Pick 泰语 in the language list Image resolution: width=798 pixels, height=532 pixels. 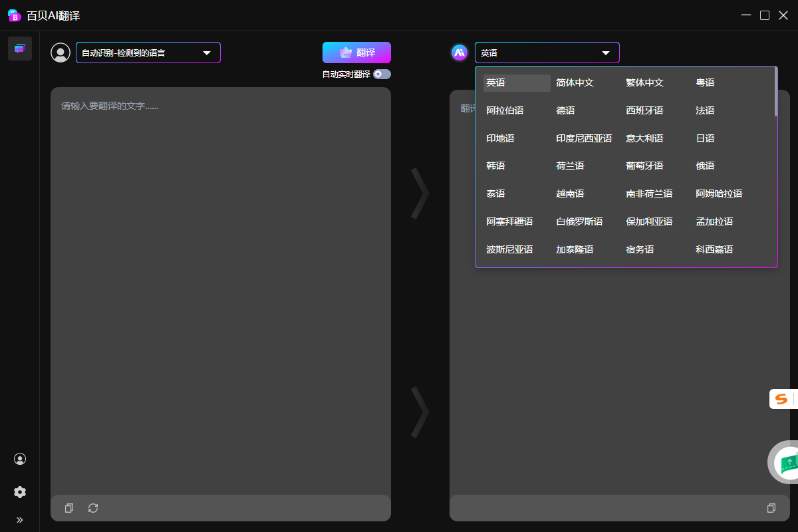(x=495, y=194)
